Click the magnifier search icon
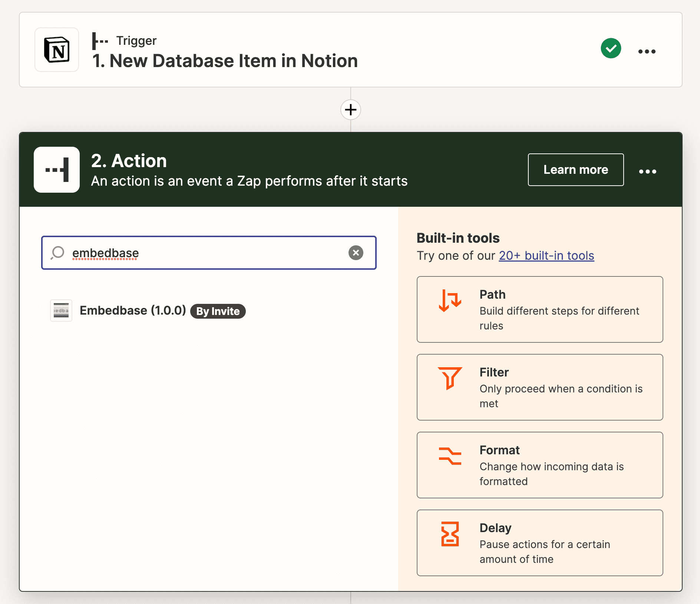The image size is (700, 604). (57, 253)
